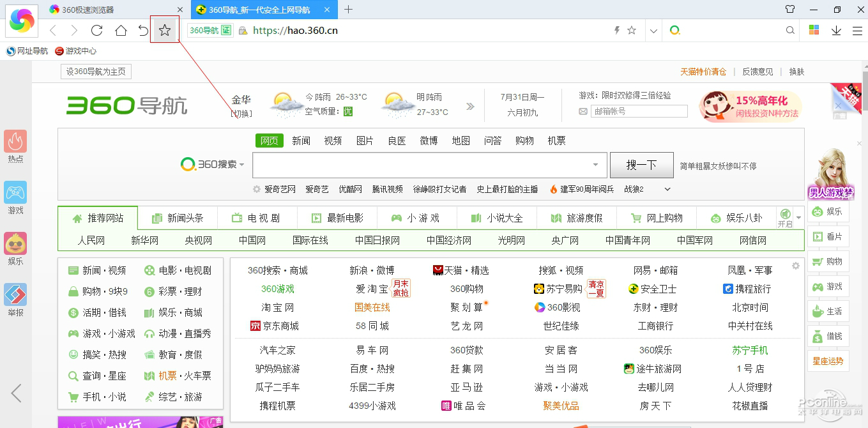Toggle the 开启 switch on category bar

(x=785, y=218)
